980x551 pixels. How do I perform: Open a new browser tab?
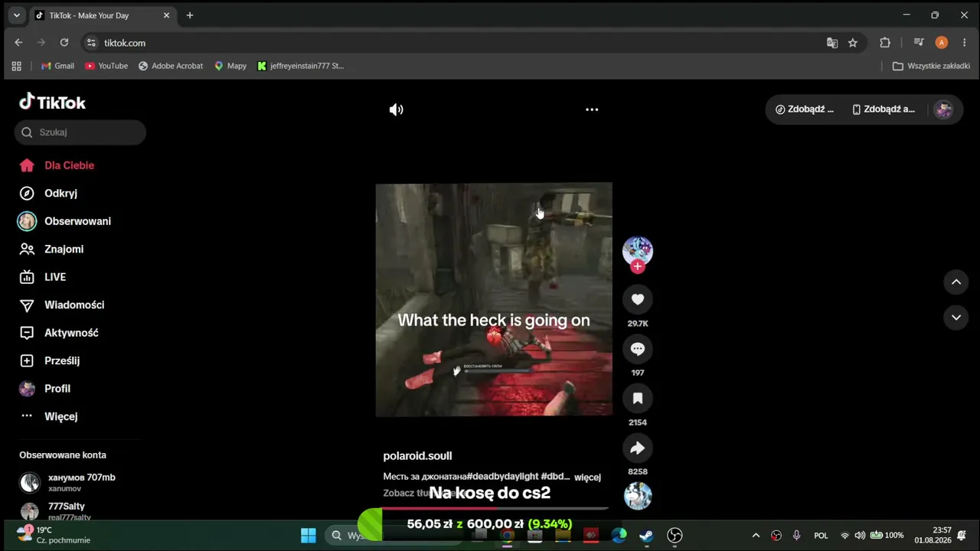(190, 15)
